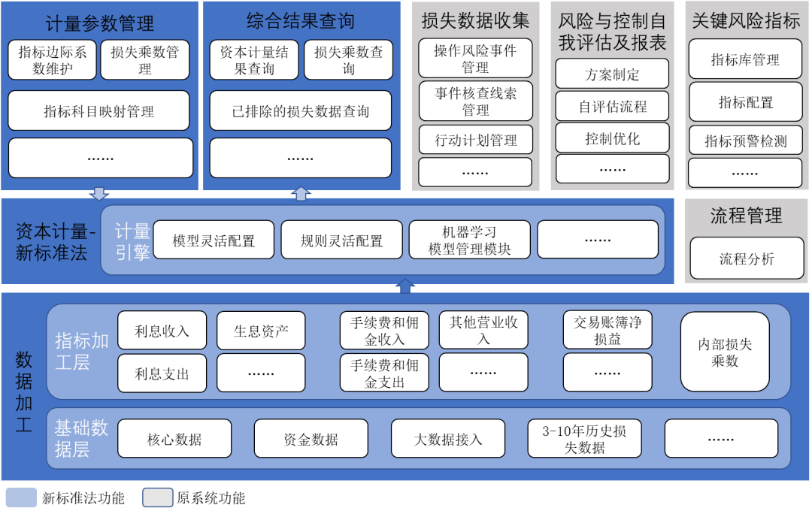Open 流程分析 under 流程管理
The height and width of the screenshot is (514, 812).
[746, 259]
